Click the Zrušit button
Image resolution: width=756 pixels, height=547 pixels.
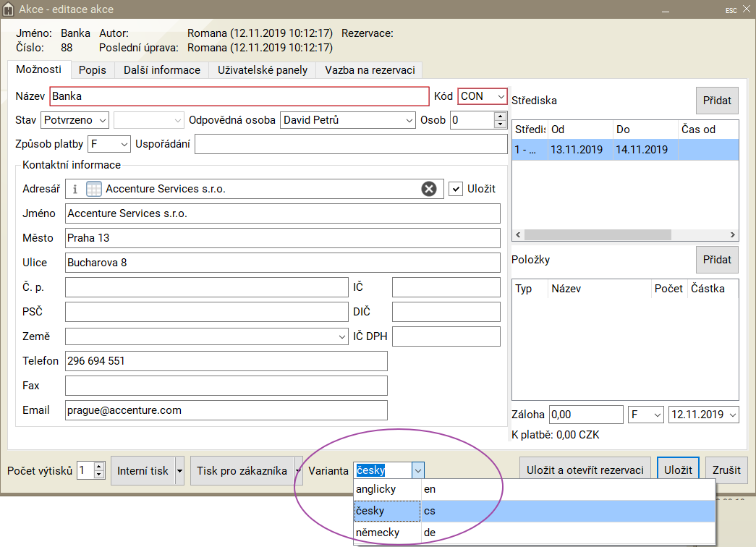[726, 470]
